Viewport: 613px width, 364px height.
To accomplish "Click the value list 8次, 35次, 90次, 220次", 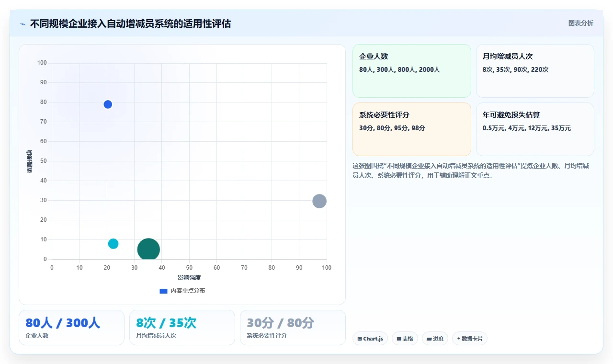I will tap(516, 69).
